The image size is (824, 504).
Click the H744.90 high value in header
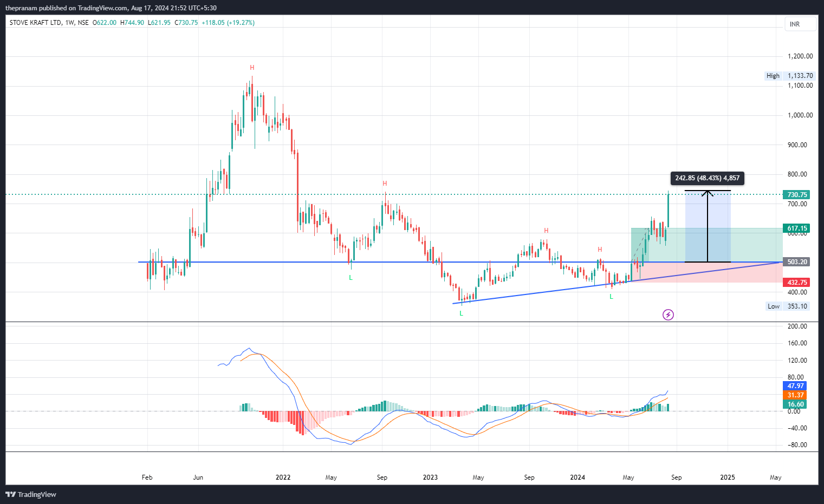[132, 23]
